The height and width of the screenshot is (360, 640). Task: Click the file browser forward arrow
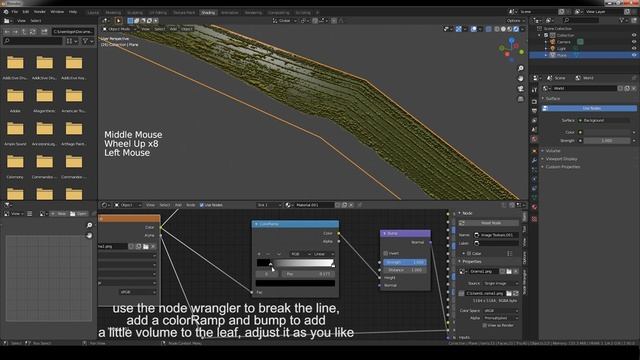coord(16,31)
